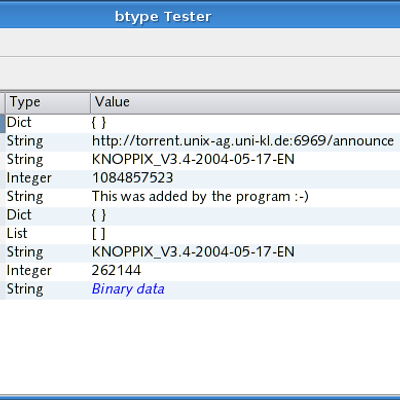Viewport: 400px width, 400px height.
Task: Select 'This was added by the program' row
Action: coord(203,197)
